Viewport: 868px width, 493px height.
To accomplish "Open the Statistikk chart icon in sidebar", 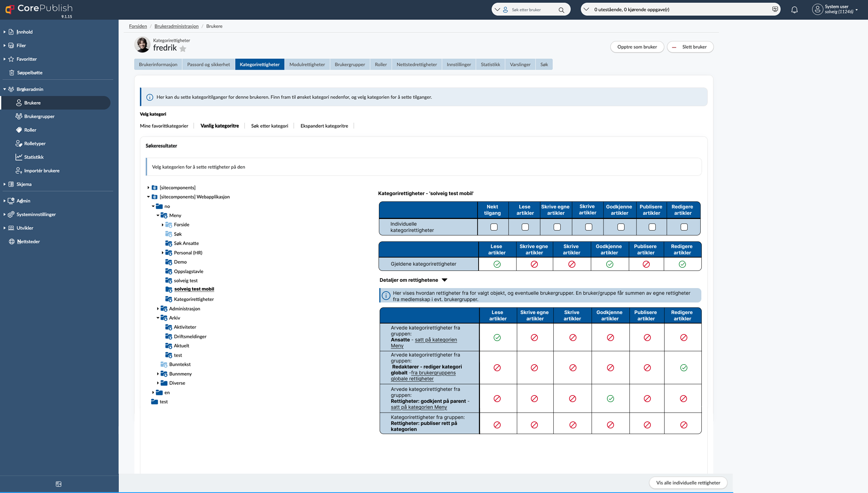I will [x=19, y=157].
